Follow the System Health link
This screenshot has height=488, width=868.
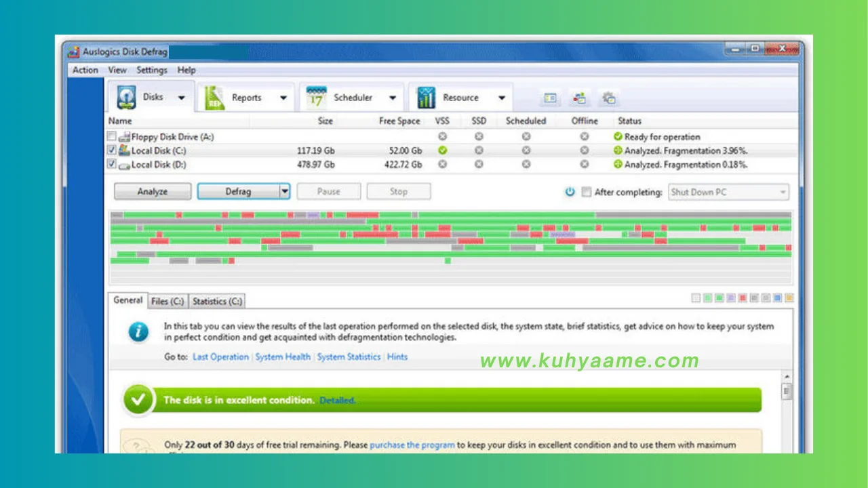click(x=283, y=357)
